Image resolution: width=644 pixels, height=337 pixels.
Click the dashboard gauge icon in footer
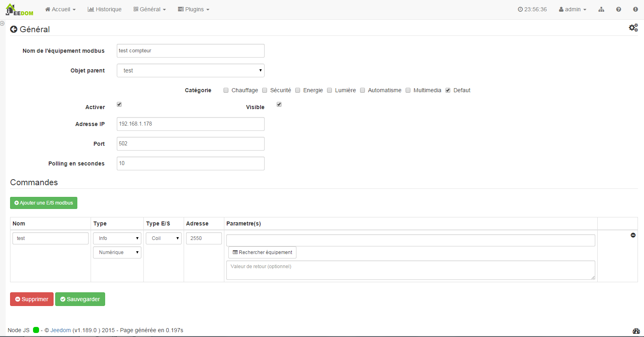(x=636, y=331)
